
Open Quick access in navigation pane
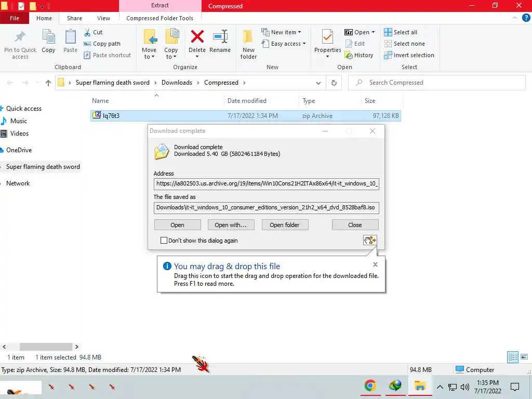point(24,109)
